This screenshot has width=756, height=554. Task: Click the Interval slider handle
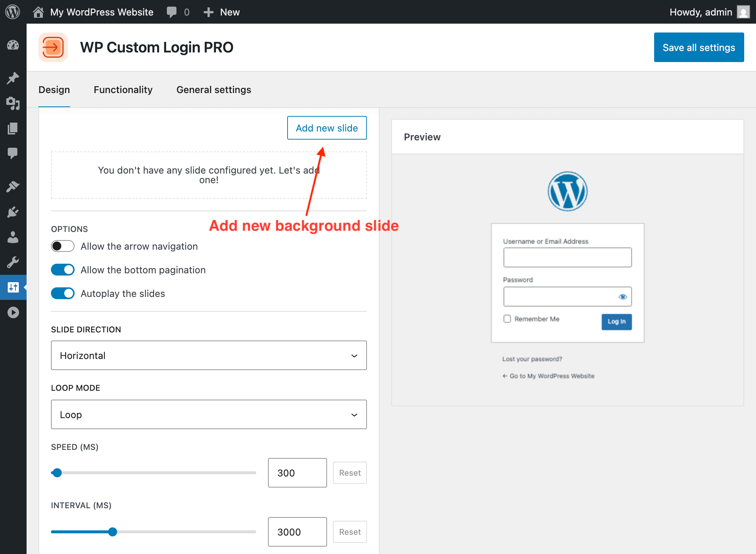(113, 532)
